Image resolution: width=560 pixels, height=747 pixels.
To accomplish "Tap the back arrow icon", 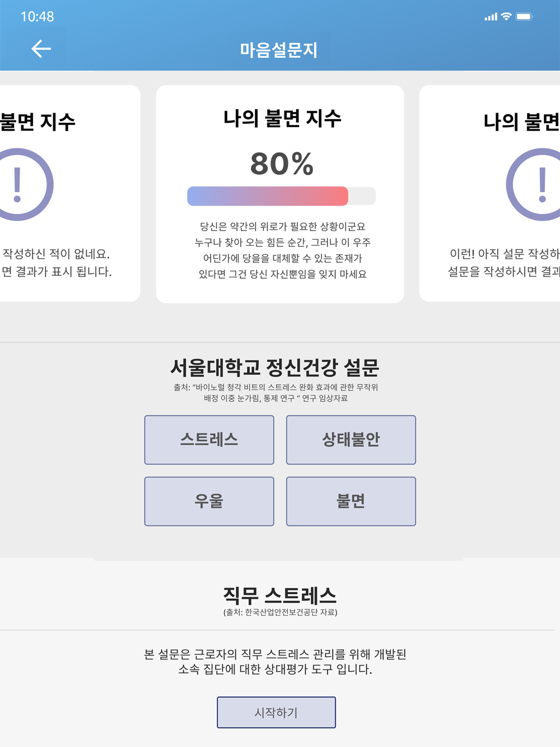I will coord(41,49).
